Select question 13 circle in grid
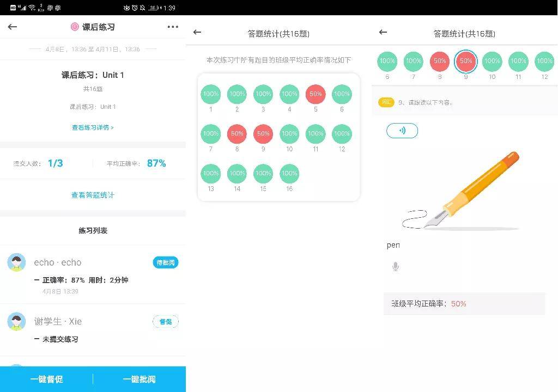558x392 pixels. [211, 174]
